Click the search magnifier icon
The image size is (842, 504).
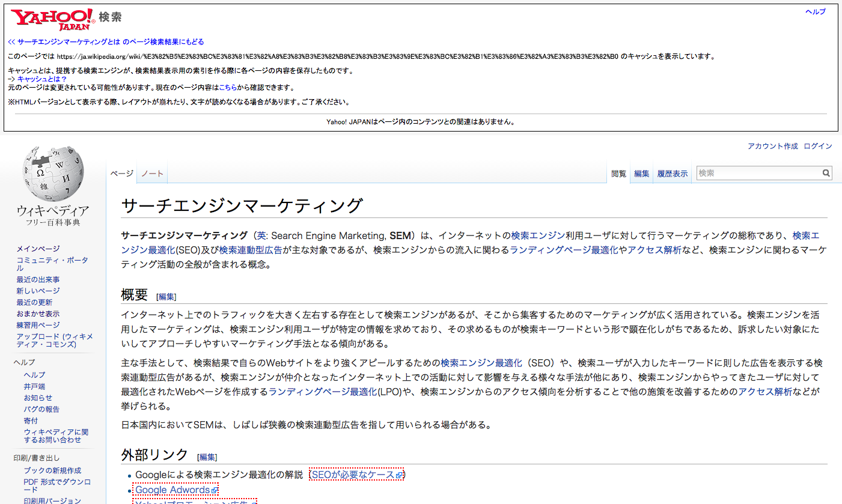click(826, 173)
